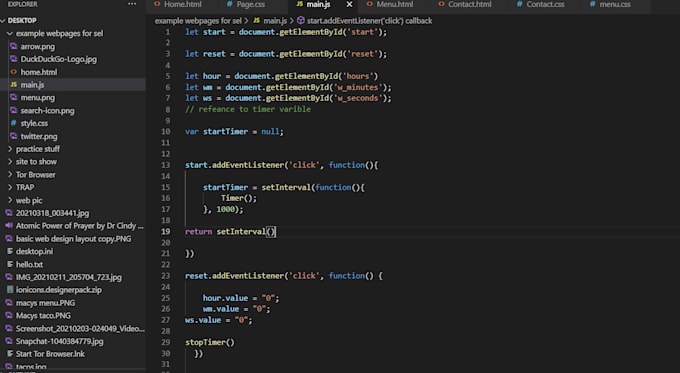The width and height of the screenshot is (680, 373).
Task: Click line number 13 in the gutter
Action: [166, 165]
